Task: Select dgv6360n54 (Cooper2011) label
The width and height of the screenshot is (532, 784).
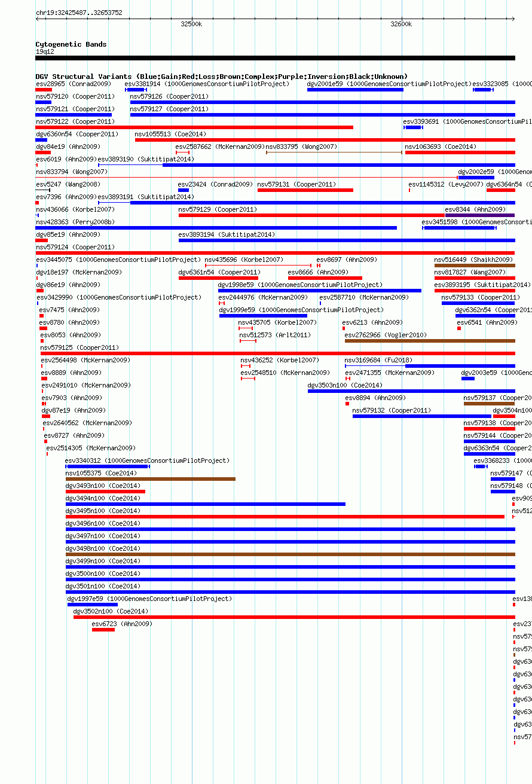Action: pos(77,134)
